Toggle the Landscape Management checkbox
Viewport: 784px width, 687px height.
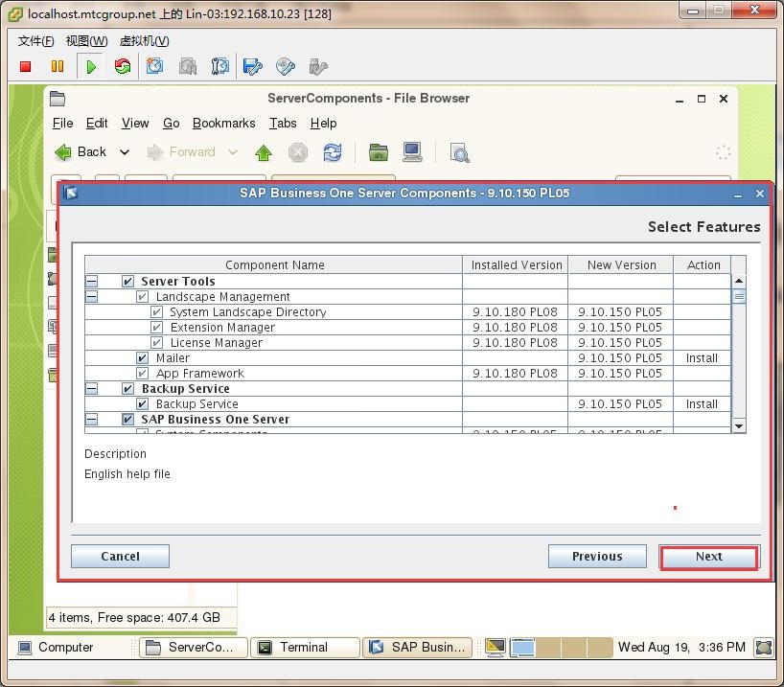(142, 296)
